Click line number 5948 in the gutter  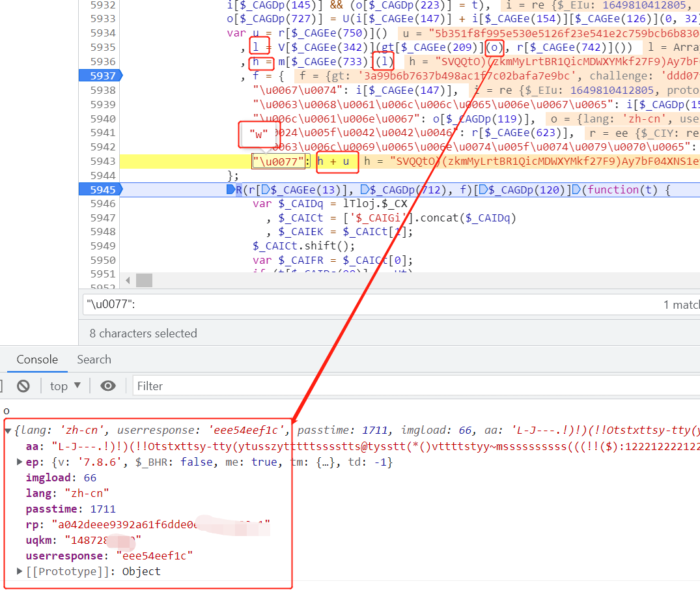click(103, 232)
